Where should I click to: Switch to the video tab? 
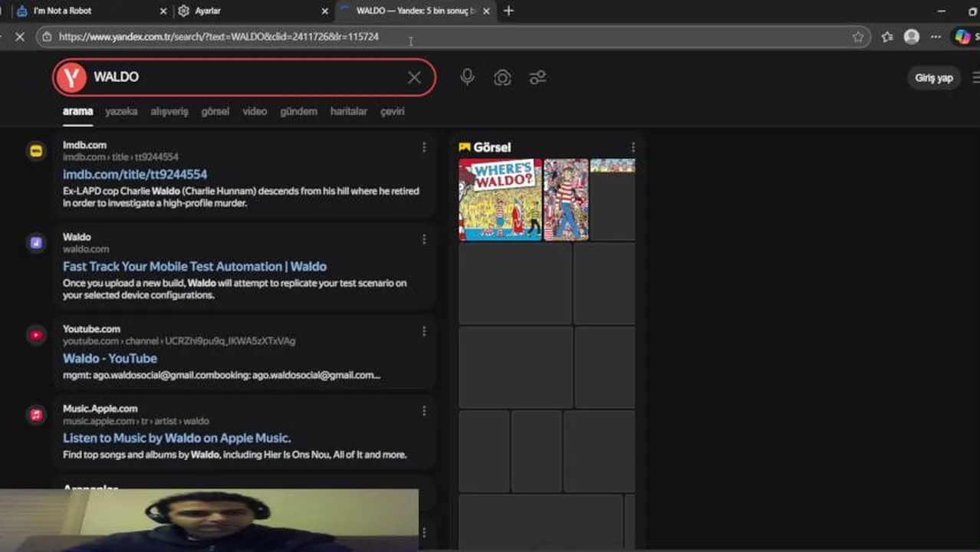[255, 111]
